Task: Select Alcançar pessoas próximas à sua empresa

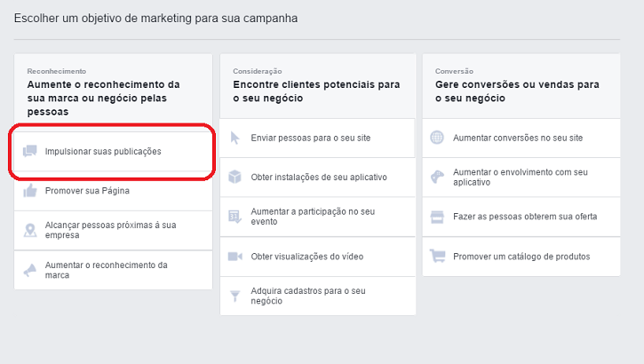Action: tap(114, 230)
